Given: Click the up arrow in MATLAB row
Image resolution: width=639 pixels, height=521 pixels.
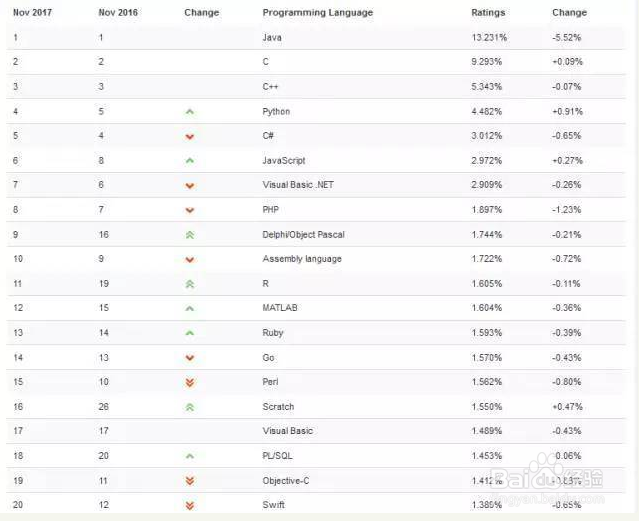Looking at the screenshot, I should pos(190,308).
